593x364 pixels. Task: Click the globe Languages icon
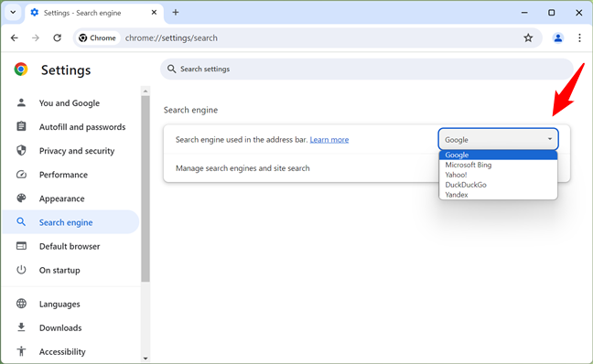coord(21,303)
